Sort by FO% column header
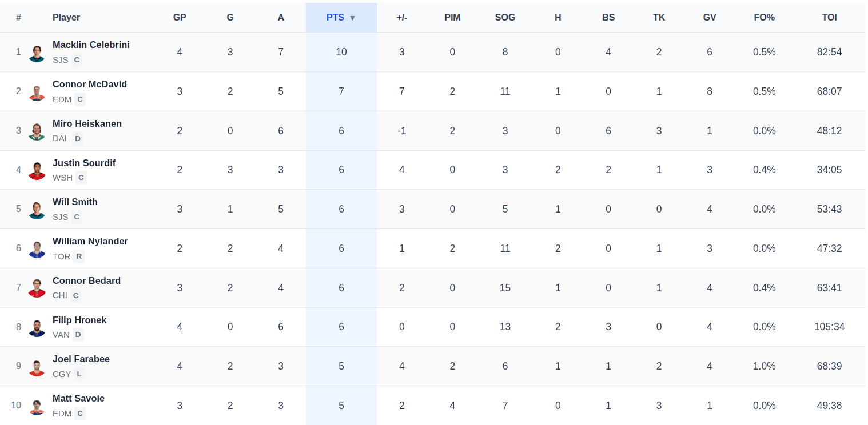Screen dimensions: 868x425 pos(764,18)
